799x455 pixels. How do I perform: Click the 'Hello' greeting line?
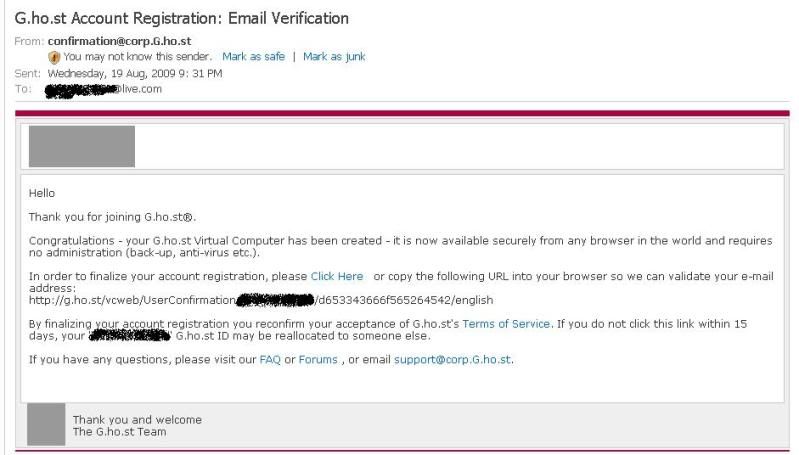42,193
